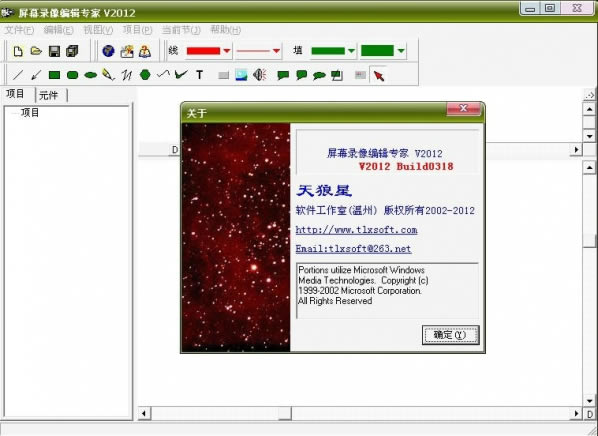Image resolution: width=598 pixels, height=436 pixels.
Task: Select the rectangular speech bubble tool
Action: pos(283,75)
